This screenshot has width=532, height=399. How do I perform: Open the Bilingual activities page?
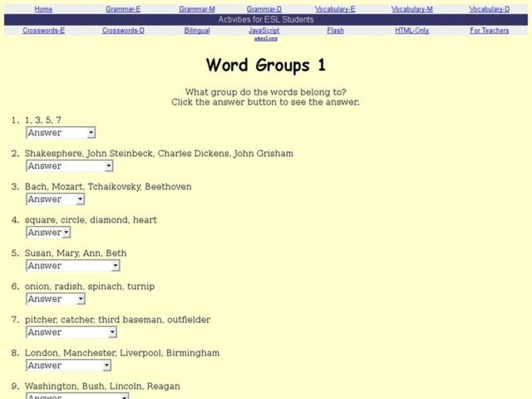(x=196, y=30)
